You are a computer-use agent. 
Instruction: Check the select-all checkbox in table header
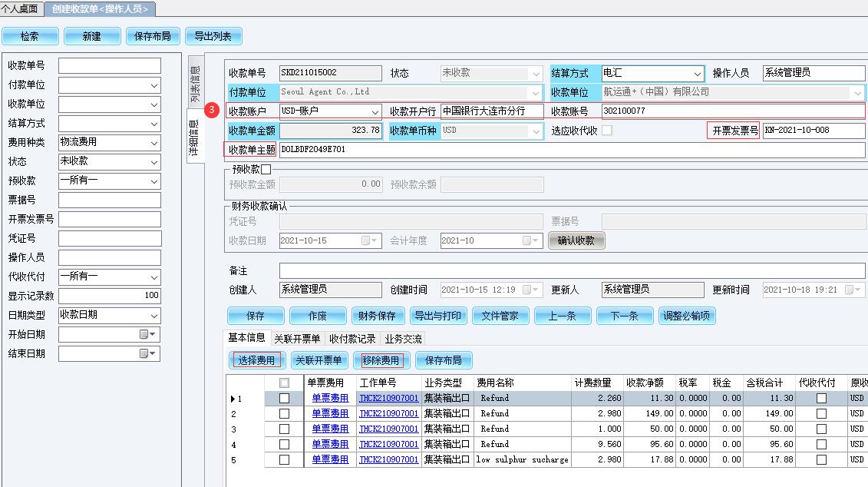coord(284,383)
